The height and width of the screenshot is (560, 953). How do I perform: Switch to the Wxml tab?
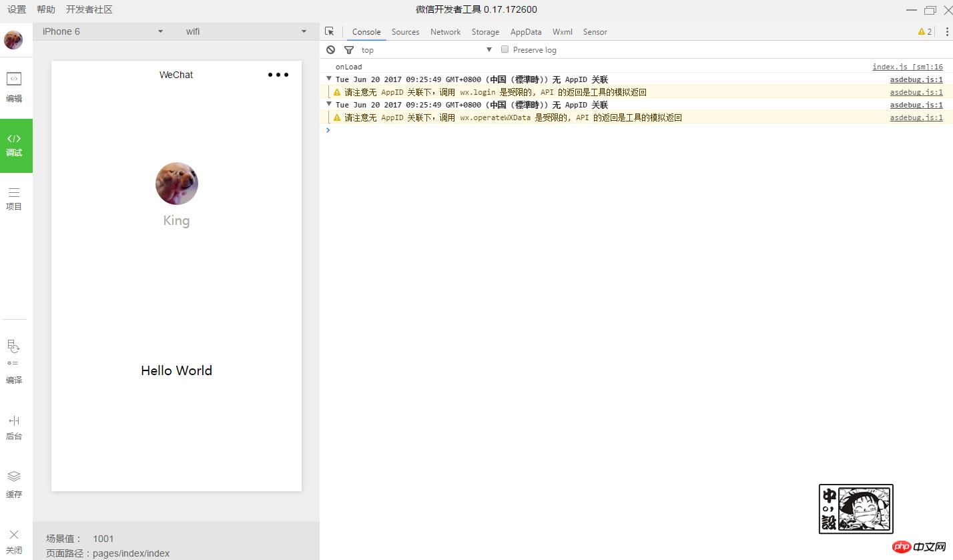point(562,31)
